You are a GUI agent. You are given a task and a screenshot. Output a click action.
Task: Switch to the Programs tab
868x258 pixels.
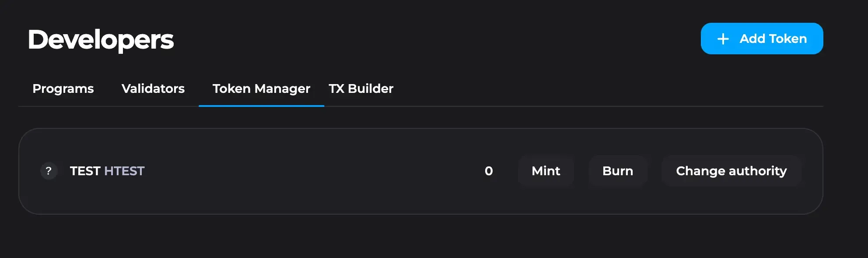pyautogui.click(x=63, y=88)
